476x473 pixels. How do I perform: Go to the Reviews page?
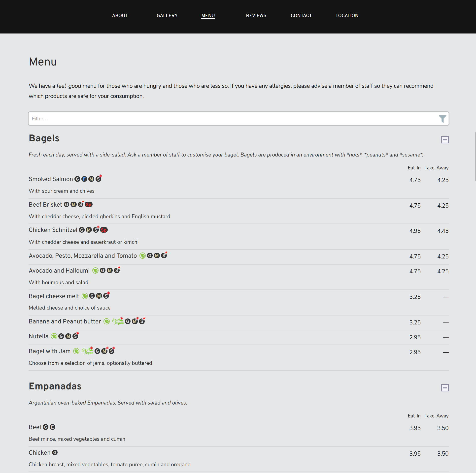pyautogui.click(x=256, y=16)
